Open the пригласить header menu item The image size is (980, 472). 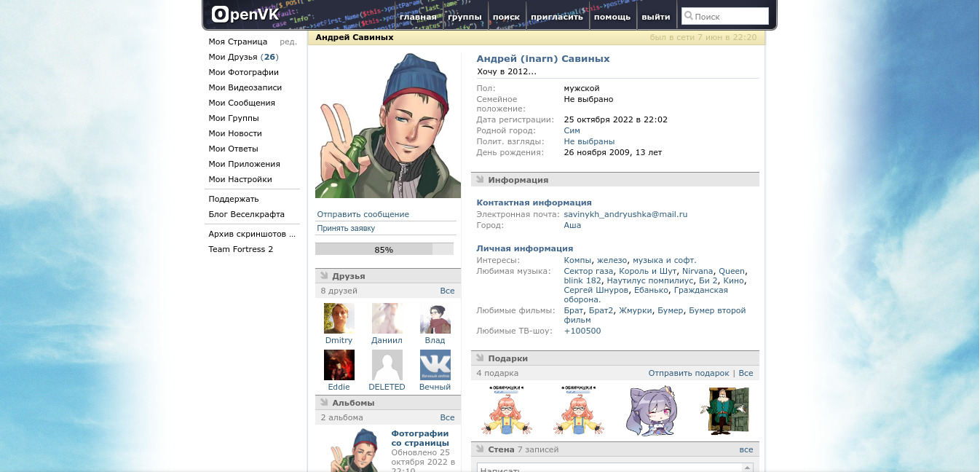tap(557, 17)
